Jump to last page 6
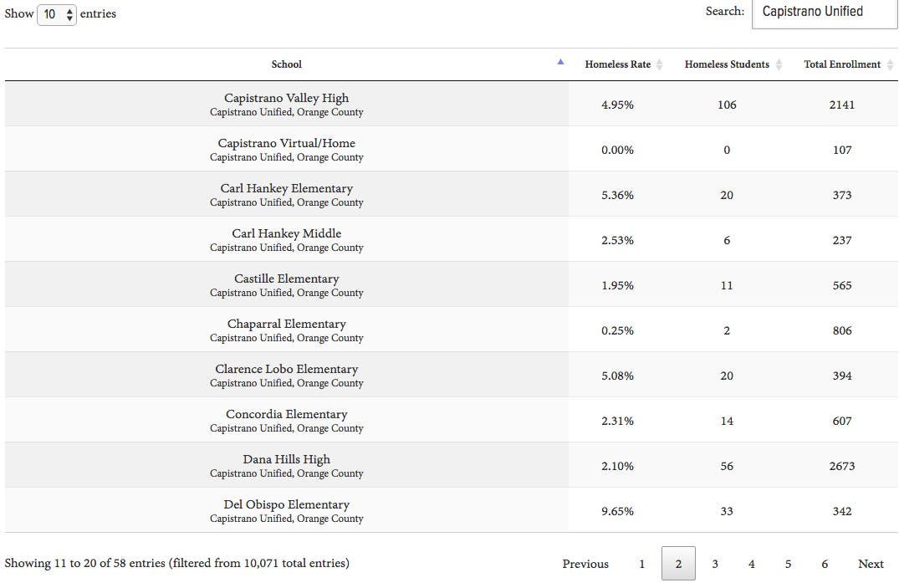Viewport: 899px width, 588px height. click(x=825, y=564)
